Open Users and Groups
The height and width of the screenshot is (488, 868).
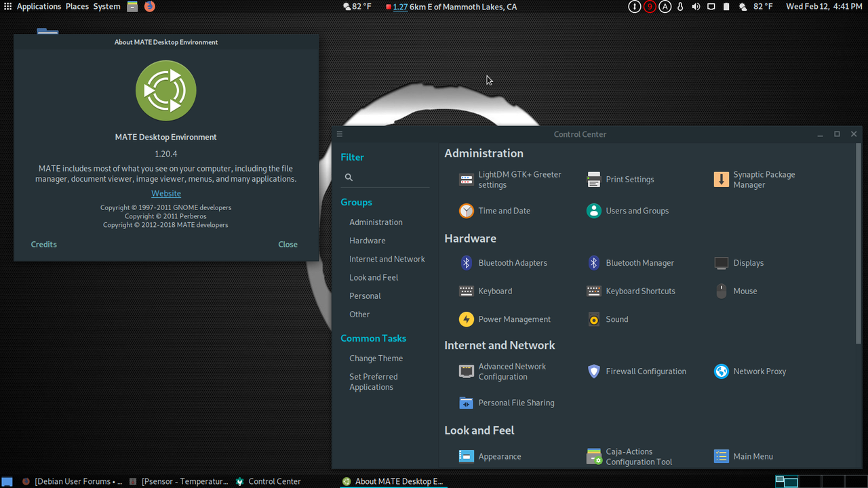pos(627,211)
